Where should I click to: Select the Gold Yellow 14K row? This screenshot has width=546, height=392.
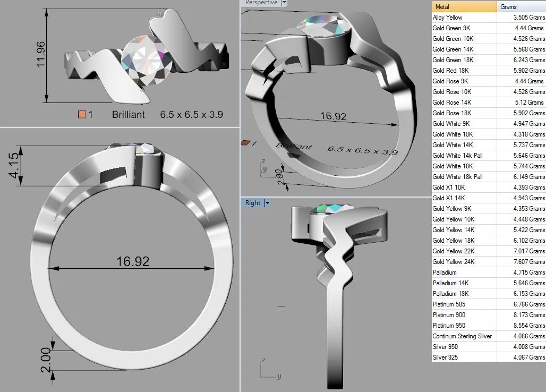[x=489, y=230]
